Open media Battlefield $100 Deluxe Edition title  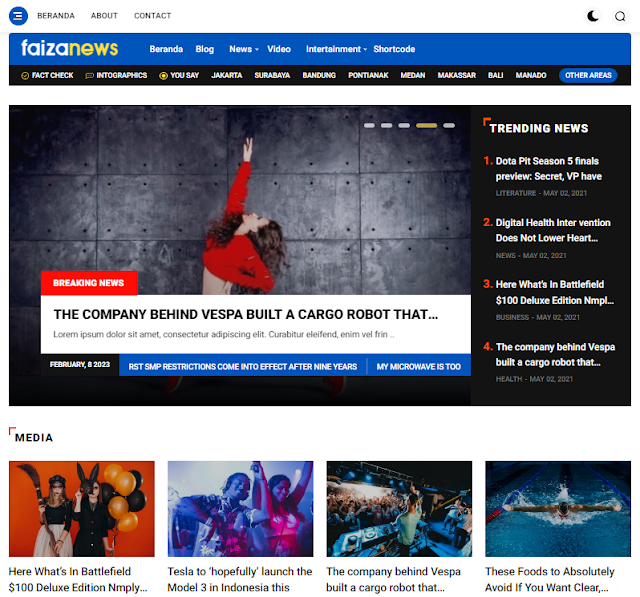[78, 579]
